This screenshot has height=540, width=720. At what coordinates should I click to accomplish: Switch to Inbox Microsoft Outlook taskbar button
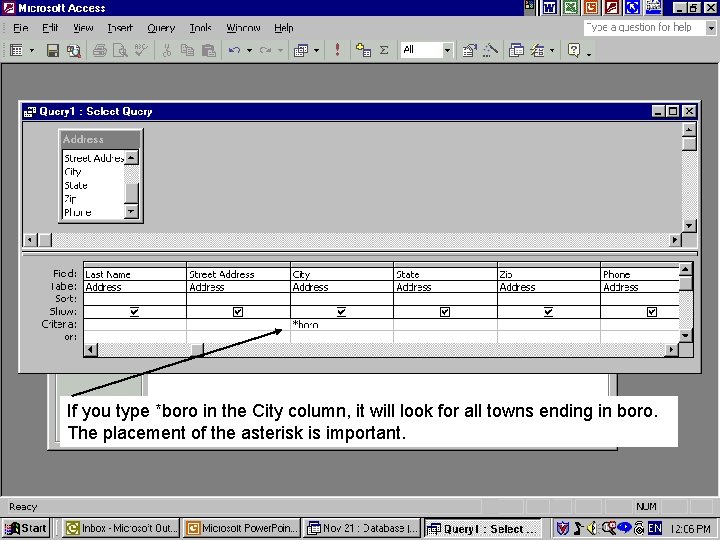point(121,528)
